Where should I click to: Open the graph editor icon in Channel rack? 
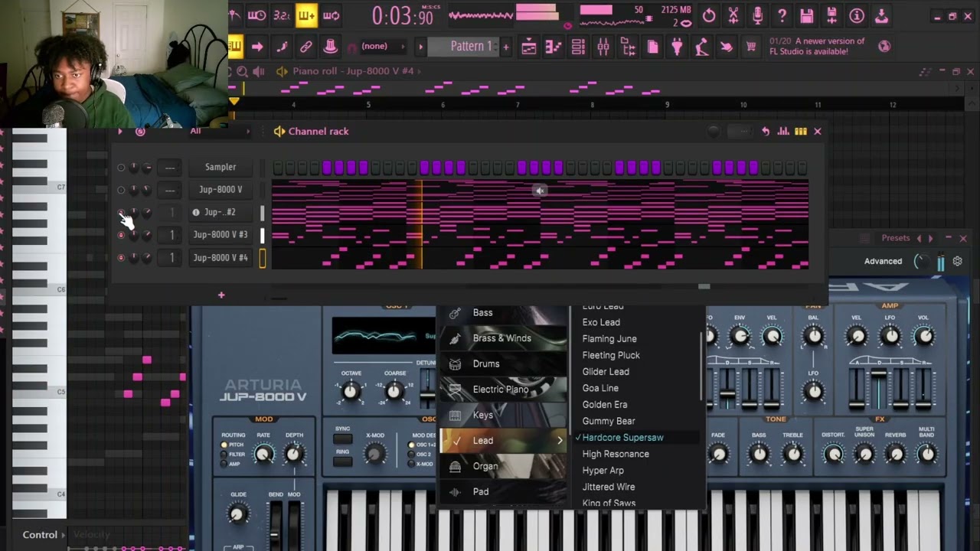click(783, 132)
